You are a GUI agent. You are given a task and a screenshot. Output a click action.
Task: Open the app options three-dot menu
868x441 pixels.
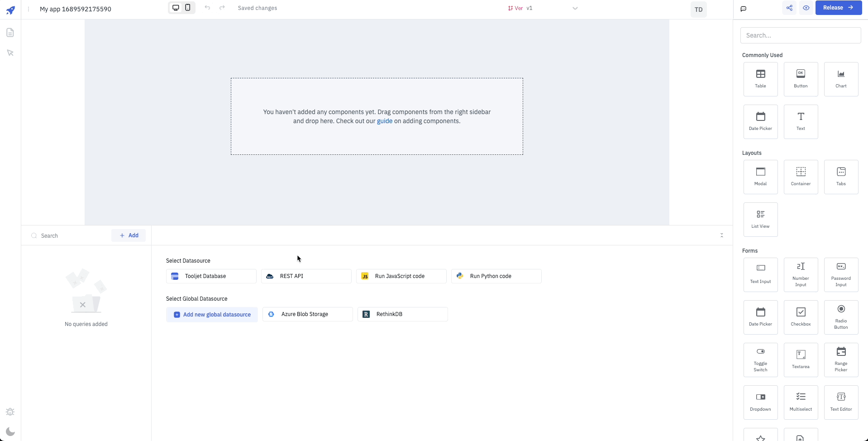[x=29, y=9]
